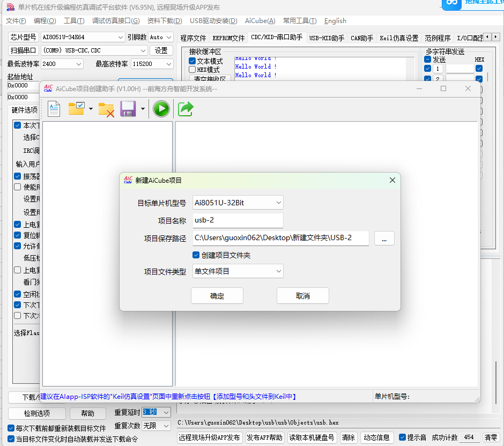Close the 新建AiCube项目 dialog
This screenshot has width=504, height=446.
(392, 180)
